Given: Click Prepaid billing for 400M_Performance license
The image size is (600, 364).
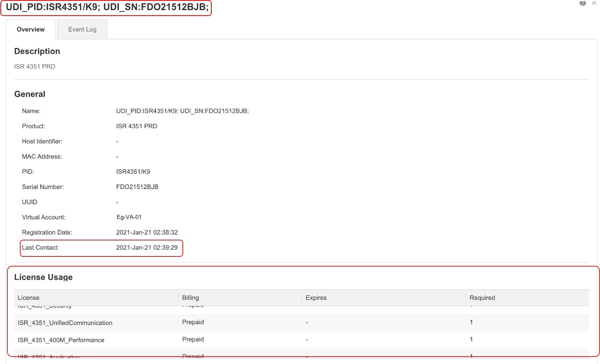Looking at the screenshot, I should (x=193, y=339).
